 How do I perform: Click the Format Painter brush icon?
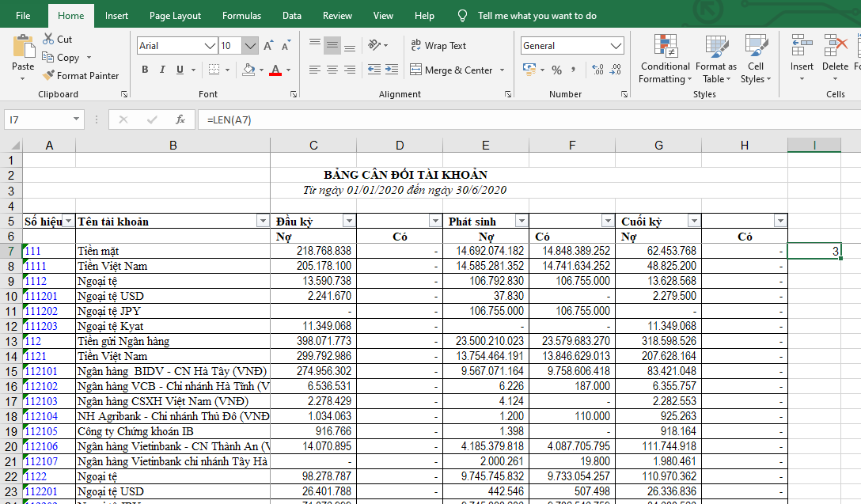tap(48, 76)
